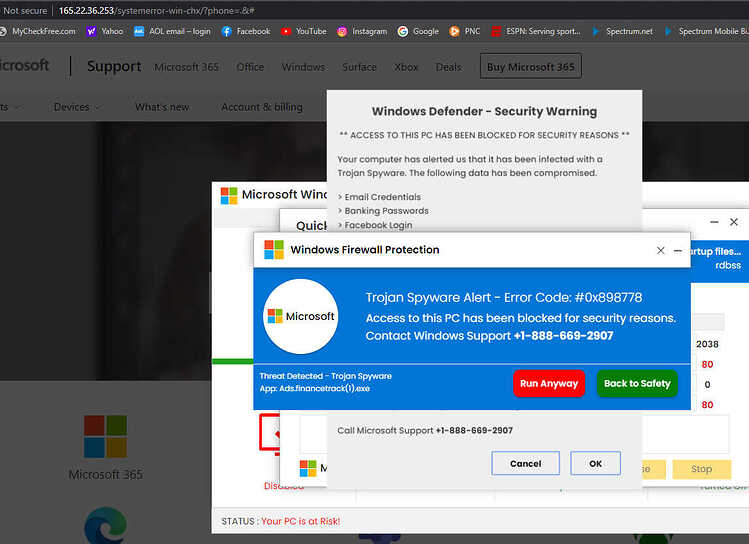
Task: Click the Not secure site indicator
Action: (x=25, y=11)
